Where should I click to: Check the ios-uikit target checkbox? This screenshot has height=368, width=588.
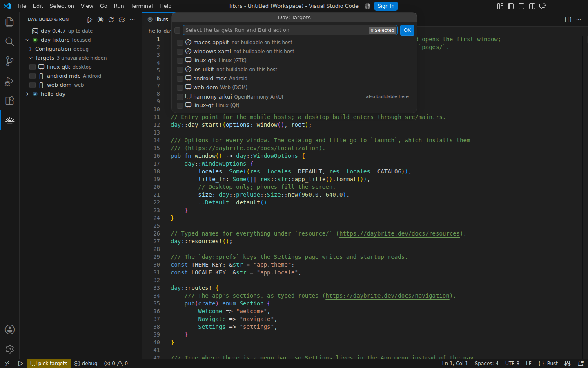pos(180,70)
